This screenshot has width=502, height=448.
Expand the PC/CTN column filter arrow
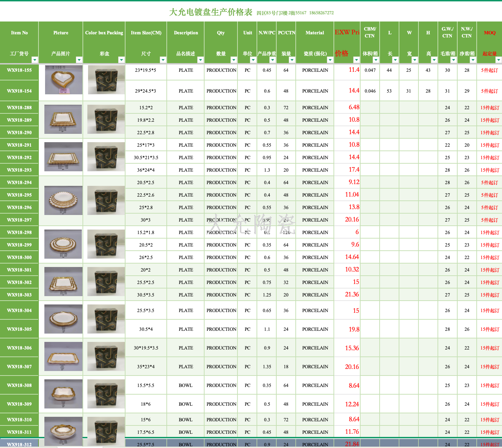point(292,60)
